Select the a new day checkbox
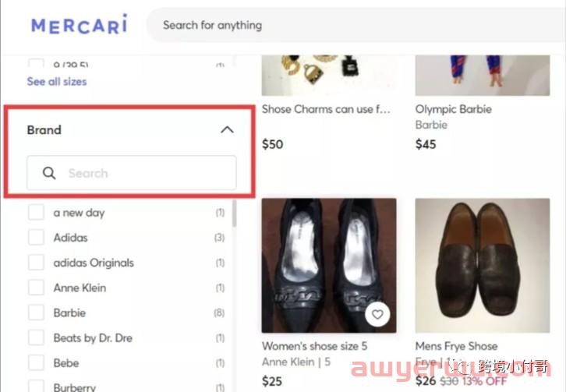The image size is (566, 392). point(36,213)
